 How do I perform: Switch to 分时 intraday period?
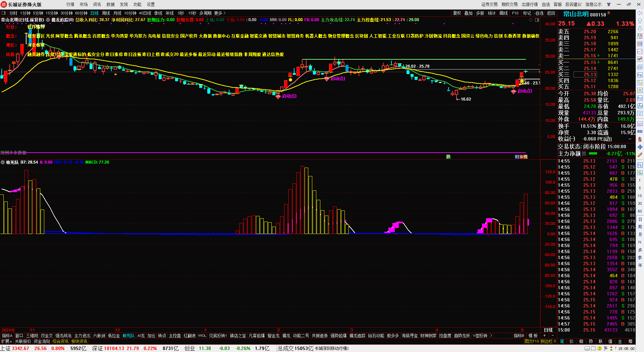(13, 13)
